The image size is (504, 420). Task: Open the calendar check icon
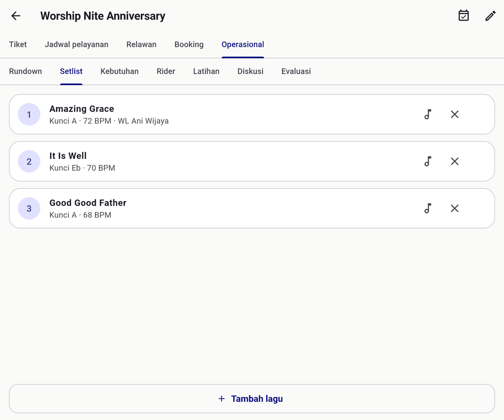tap(464, 16)
